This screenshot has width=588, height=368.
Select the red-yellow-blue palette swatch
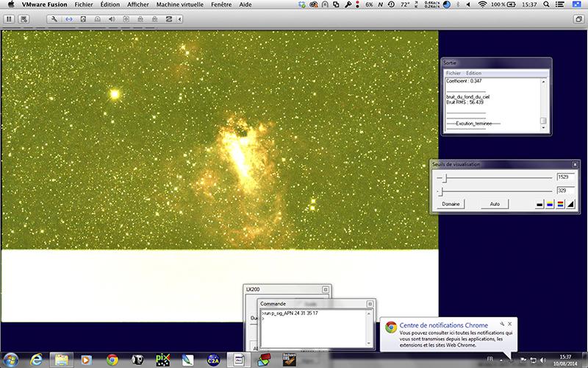[561, 205]
